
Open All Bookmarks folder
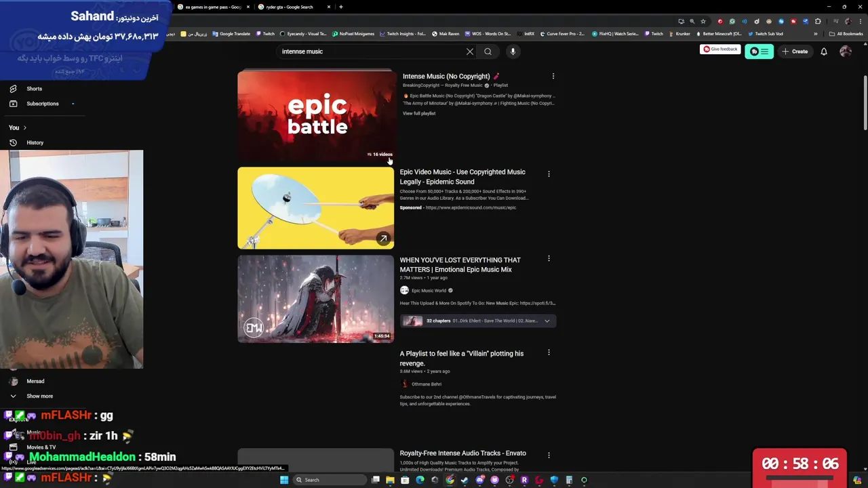(x=846, y=34)
